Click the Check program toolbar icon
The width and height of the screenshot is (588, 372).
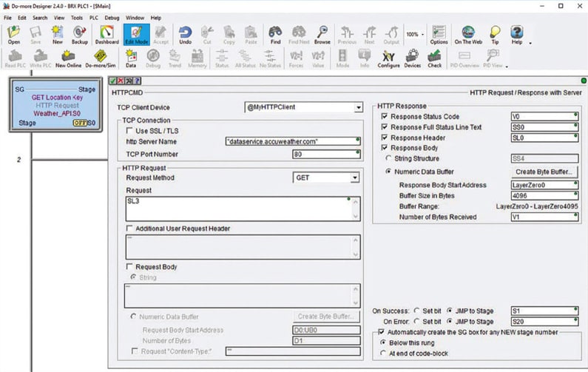[435, 59]
